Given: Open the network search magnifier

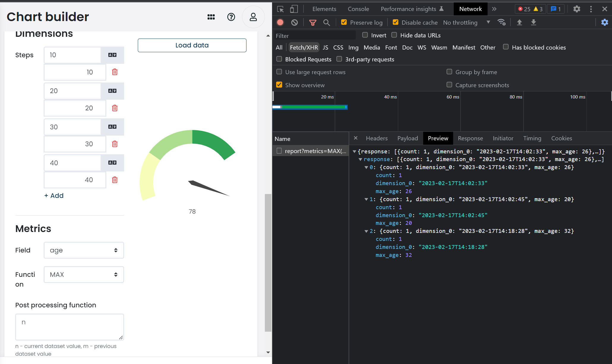Looking at the screenshot, I should tap(326, 23).
